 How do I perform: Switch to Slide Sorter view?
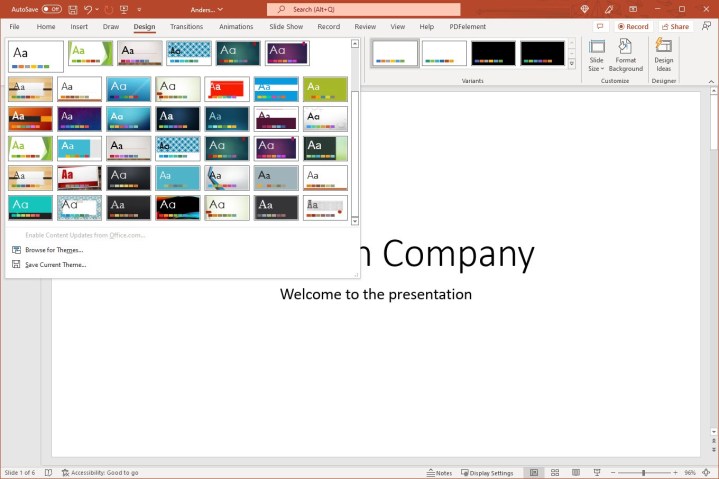point(555,473)
